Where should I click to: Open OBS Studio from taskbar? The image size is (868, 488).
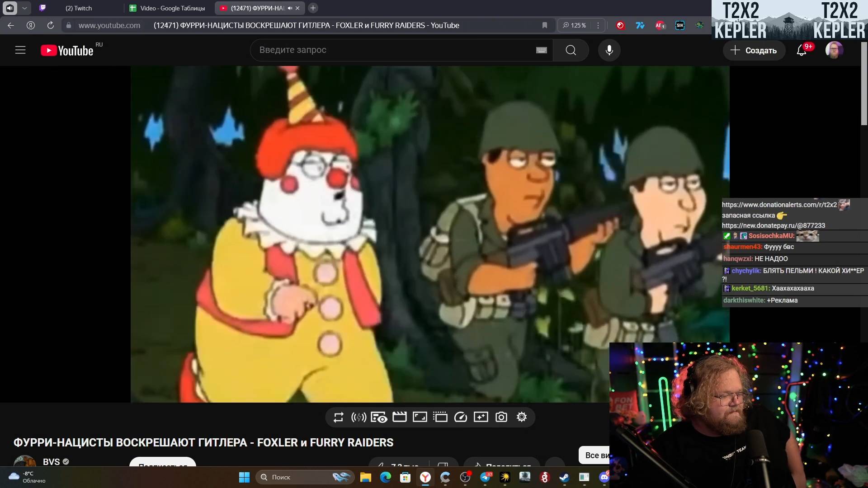pyautogui.click(x=465, y=477)
